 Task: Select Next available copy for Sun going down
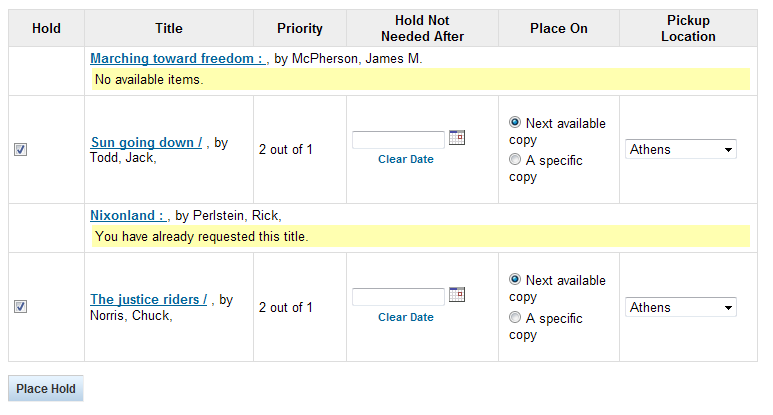[515, 122]
